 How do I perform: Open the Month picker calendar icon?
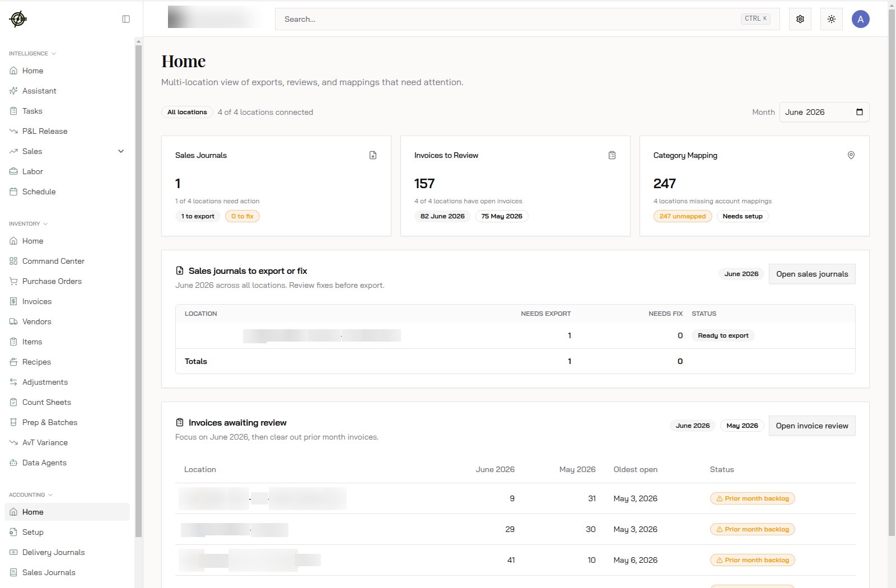click(860, 112)
